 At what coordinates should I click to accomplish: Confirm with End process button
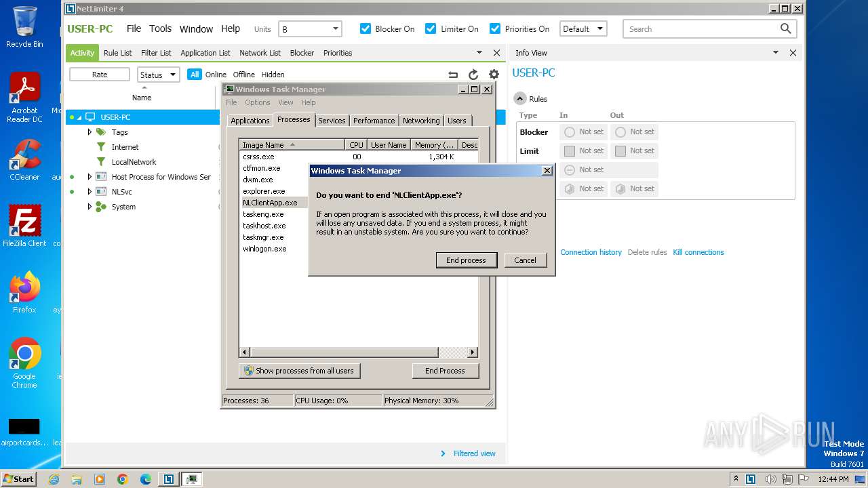(x=466, y=260)
